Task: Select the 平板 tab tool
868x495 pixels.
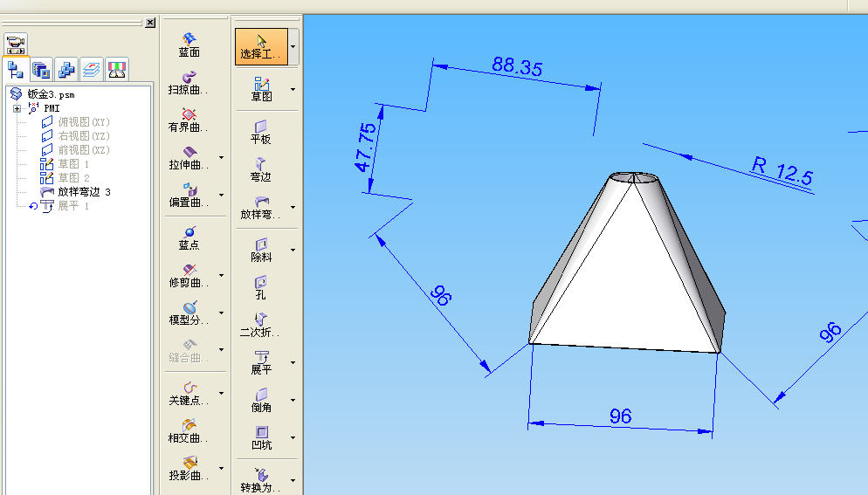Action: (261, 133)
